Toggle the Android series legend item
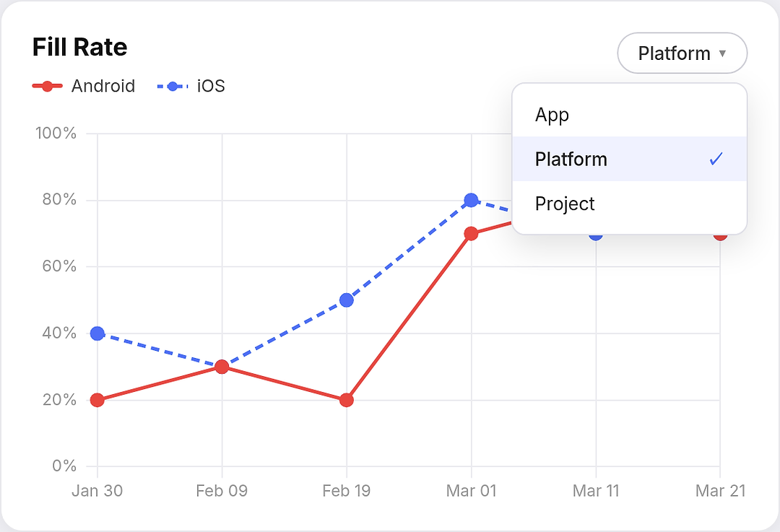780x532 pixels. click(x=84, y=86)
